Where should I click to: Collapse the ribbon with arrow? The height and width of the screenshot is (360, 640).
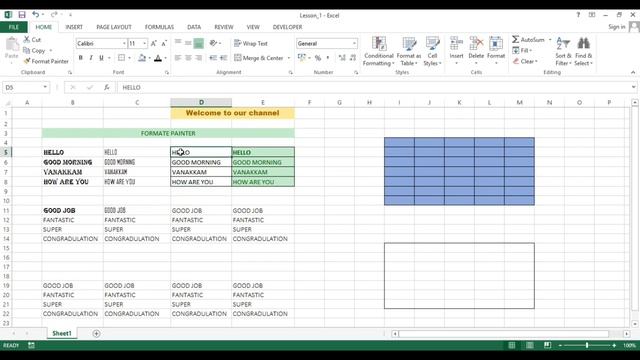tap(633, 72)
